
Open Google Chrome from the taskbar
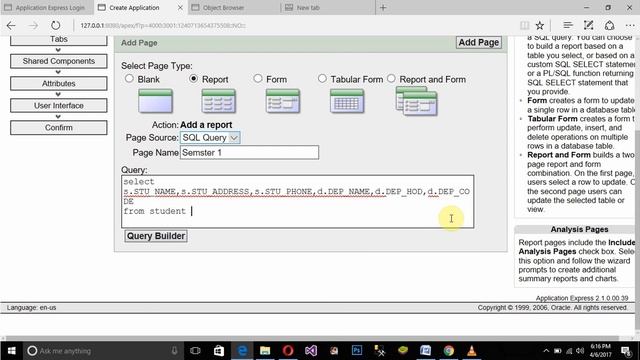[x=449, y=351]
